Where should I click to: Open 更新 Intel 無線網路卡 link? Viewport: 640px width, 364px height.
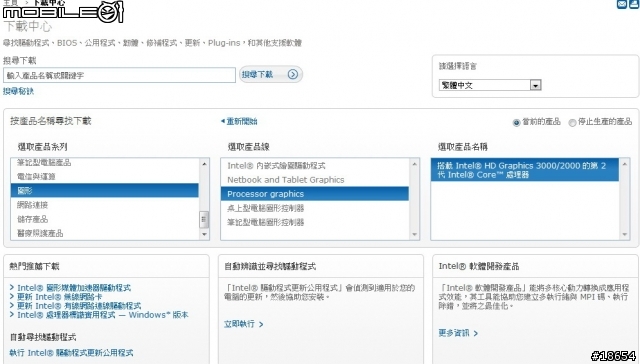[x=59, y=297]
